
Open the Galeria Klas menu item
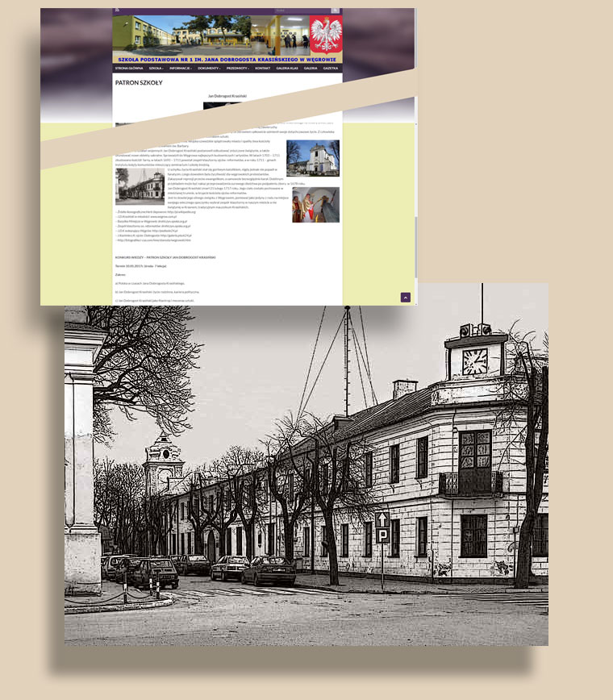pos(287,69)
